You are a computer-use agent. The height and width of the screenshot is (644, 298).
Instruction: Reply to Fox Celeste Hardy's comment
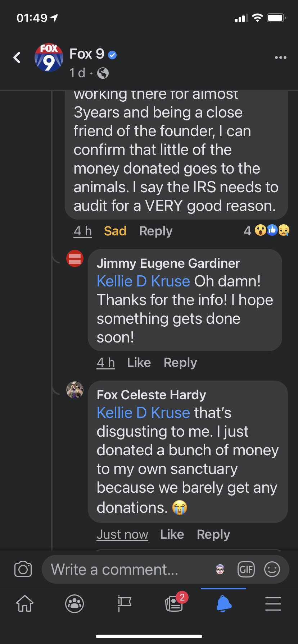coord(213,534)
